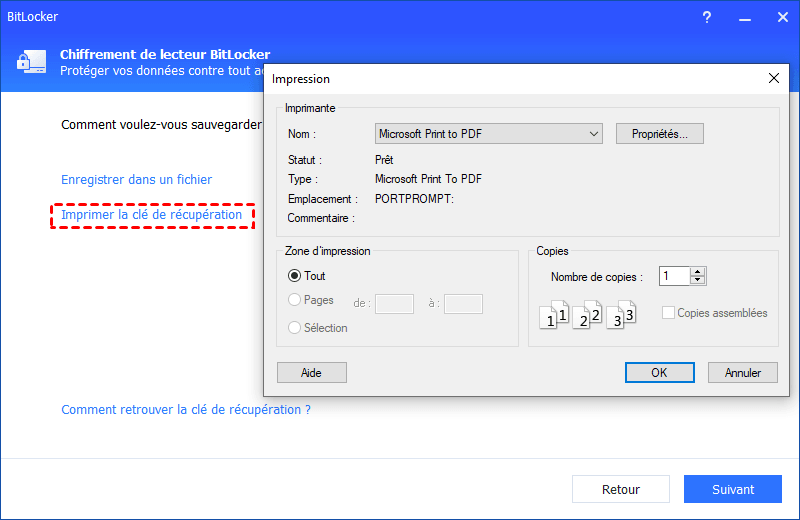Image resolution: width=800 pixels, height=520 pixels.
Task: Click the 'de' page start field
Action: [x=394, y=304]
